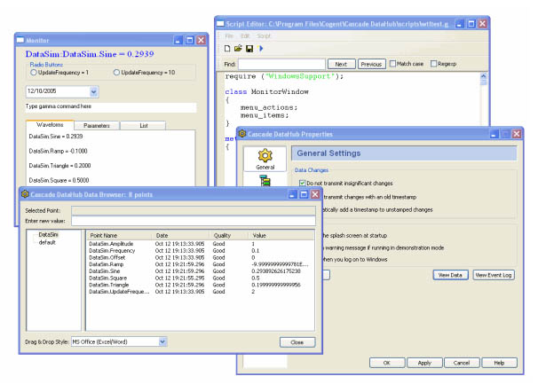Viewport: 538px width, 392px height.
Task: Click the Previous find button
Action: tap(372, 64)
